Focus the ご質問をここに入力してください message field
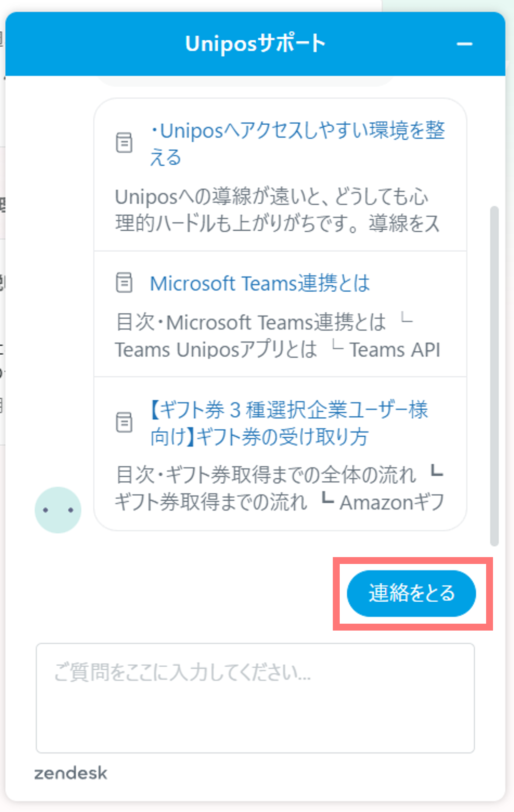514x812 pixels. point(255,698)
